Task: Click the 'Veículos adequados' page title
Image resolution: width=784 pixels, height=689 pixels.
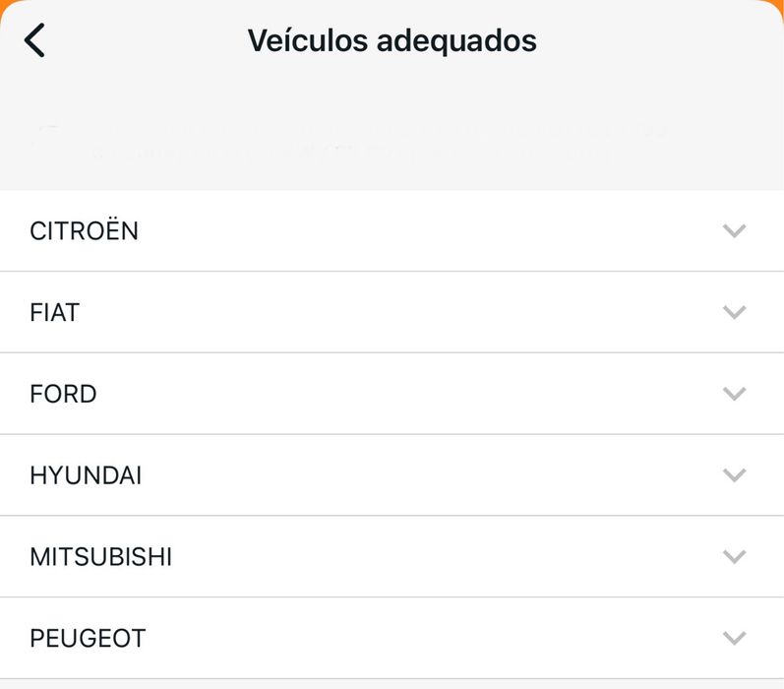Action: [392, 40]
